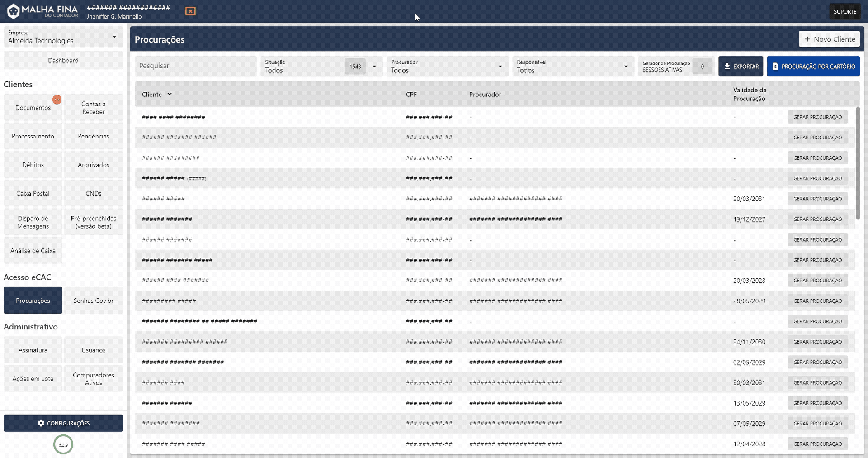Click the table's vertical scrollbar
Image resolution: width=868 pixels, height=458 pixels.
pos(858,163)
